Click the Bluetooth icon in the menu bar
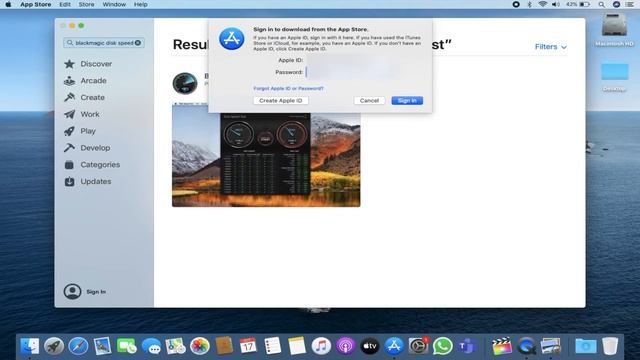640x360 pixels. coord(529,4)
